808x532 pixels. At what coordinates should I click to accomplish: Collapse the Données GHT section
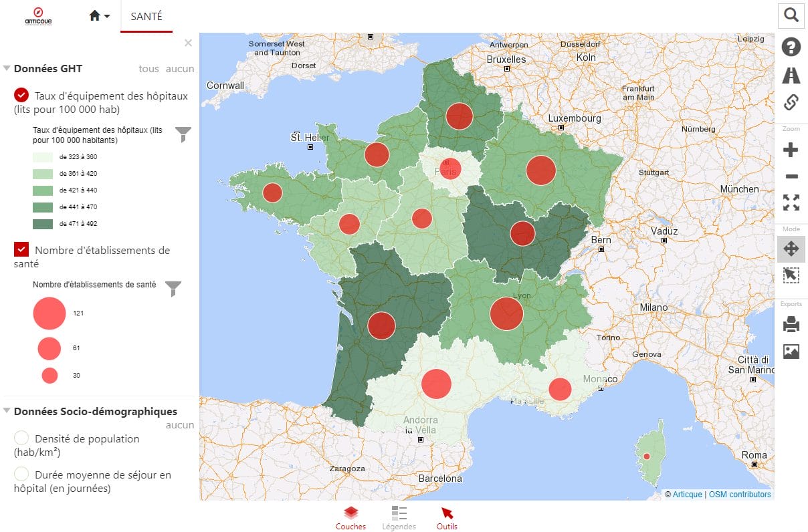[6, 68]
